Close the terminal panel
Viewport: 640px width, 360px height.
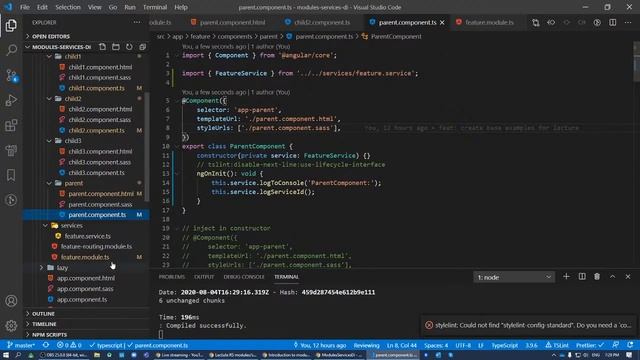coord(628,277)
